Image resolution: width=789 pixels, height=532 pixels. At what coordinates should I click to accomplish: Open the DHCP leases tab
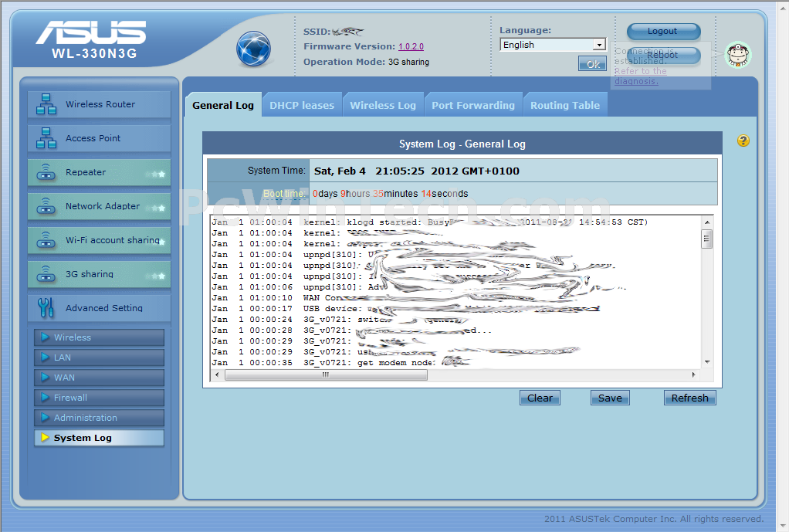[x=302, y=105]
